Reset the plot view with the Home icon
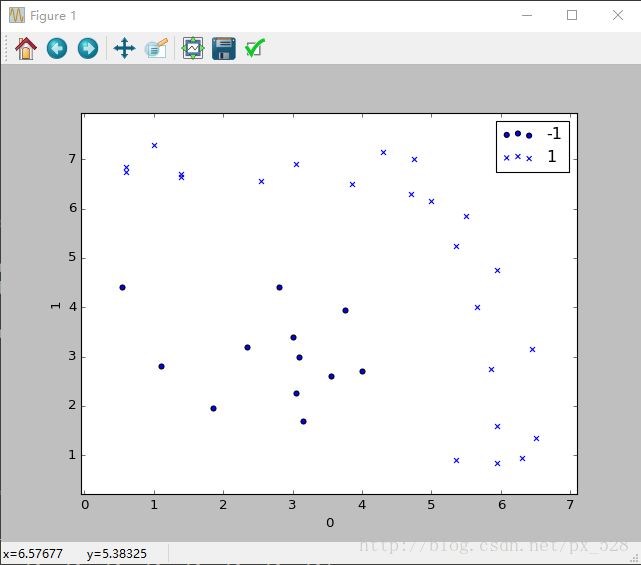This screenshot has height=565, width=641. (x=26, y=48)
